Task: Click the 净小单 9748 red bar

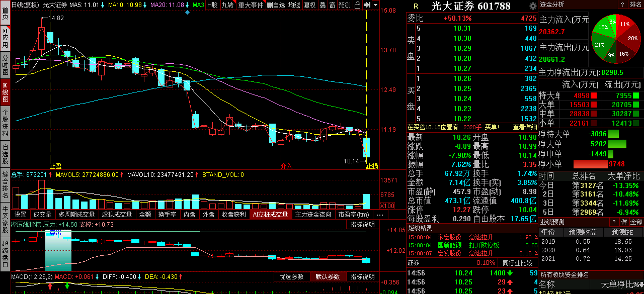Action: pos(591,164)
